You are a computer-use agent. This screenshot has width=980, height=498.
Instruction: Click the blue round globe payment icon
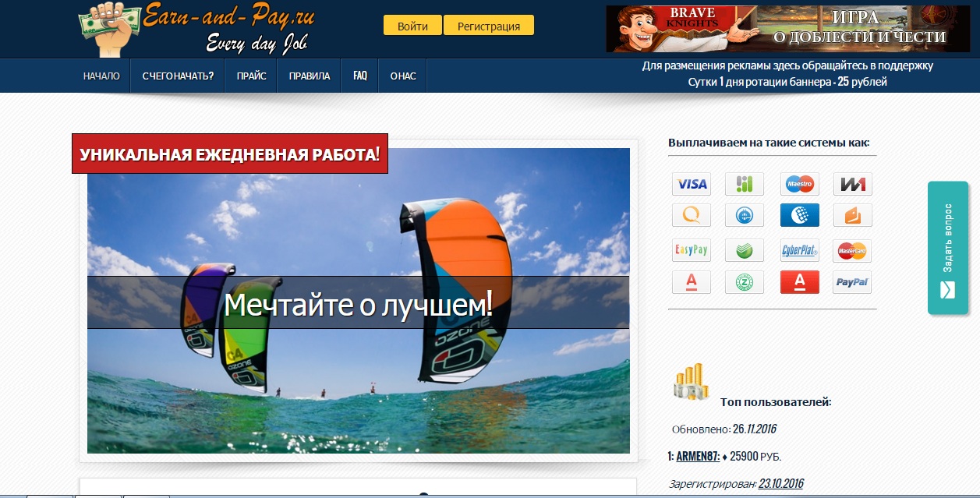point(745,215)
